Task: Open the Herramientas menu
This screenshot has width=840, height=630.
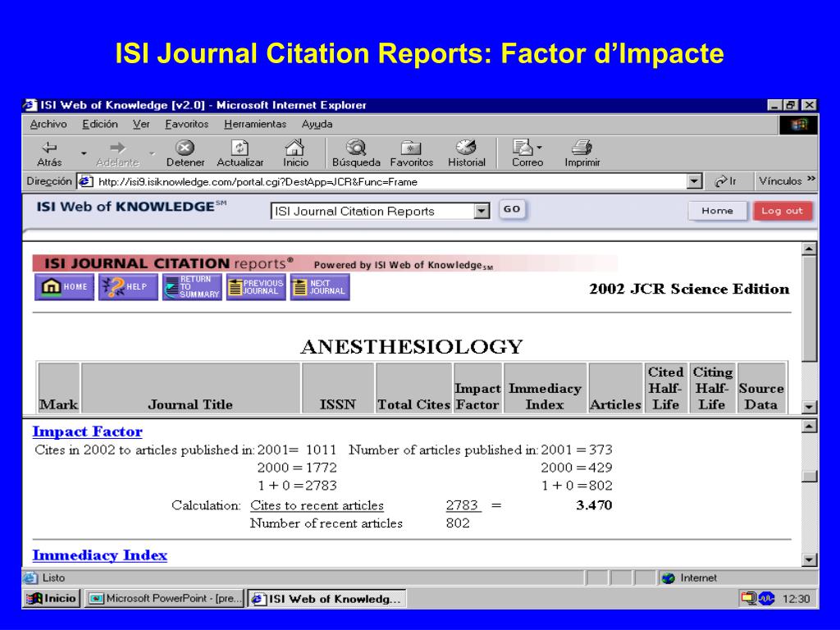Action: coord(255,125)
